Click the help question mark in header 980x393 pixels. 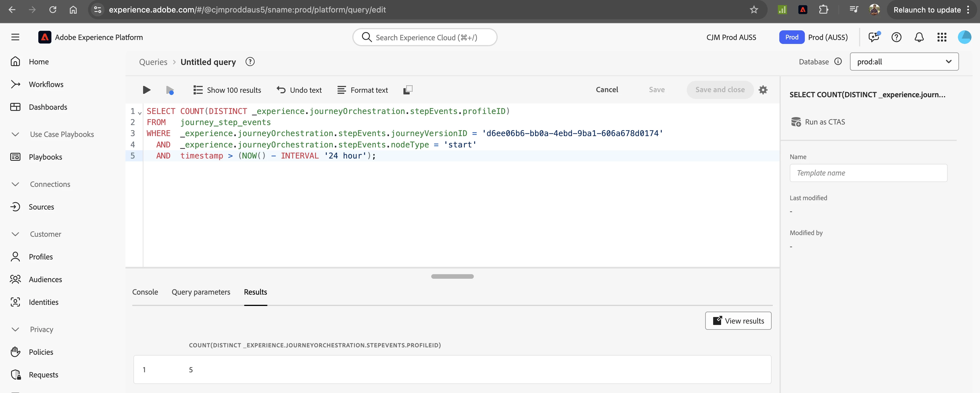[896, 37]
